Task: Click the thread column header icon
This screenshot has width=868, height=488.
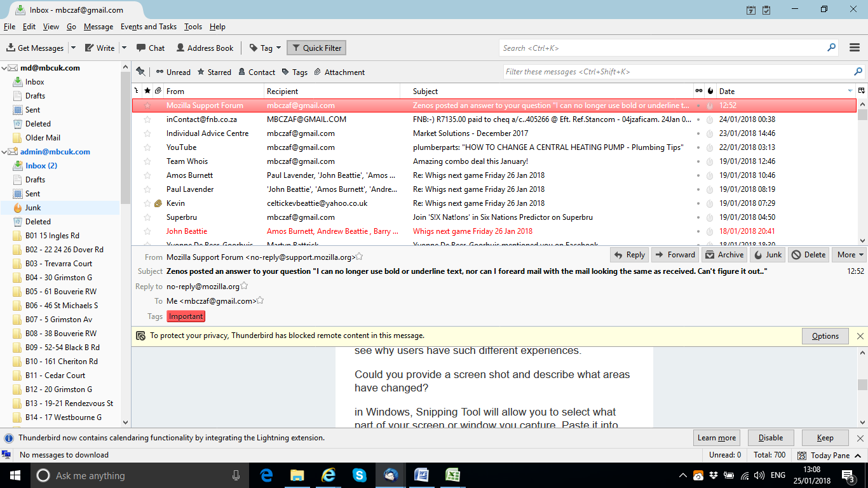Action: click(137, 91)
